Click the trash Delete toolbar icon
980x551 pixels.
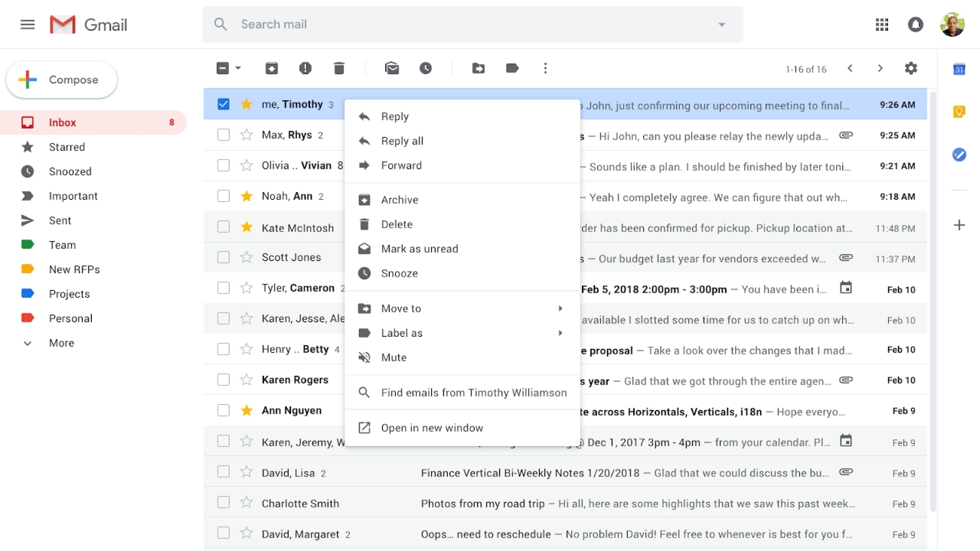tap(339, 69)
